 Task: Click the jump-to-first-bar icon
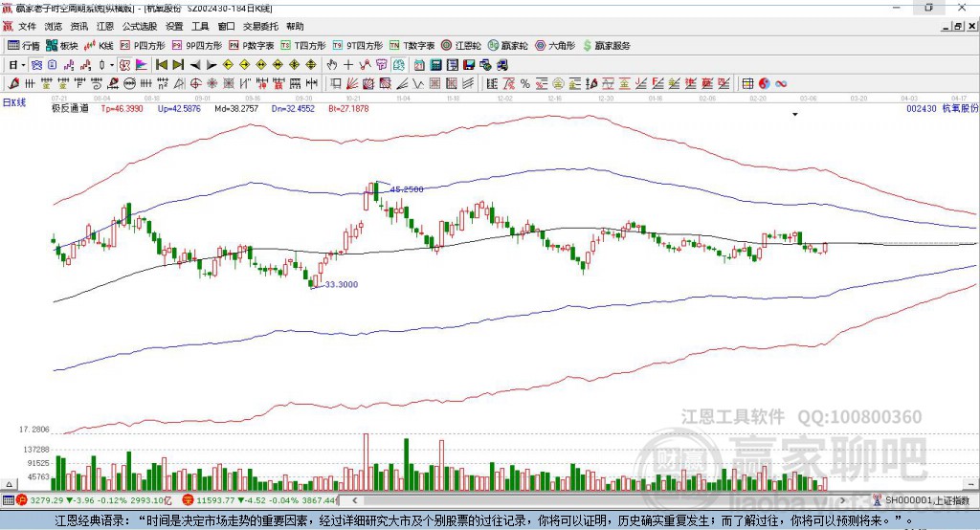point(161,65)
